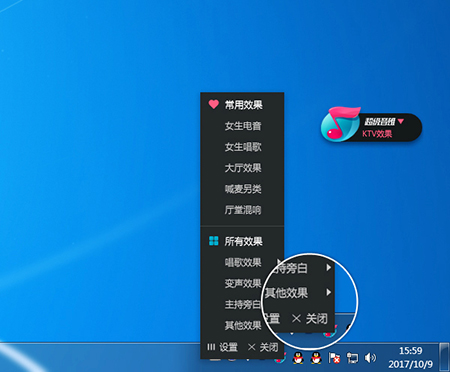Open the 其他效果 menu entry in the list
Screen dimensions: 450x372
coord(243,325)
